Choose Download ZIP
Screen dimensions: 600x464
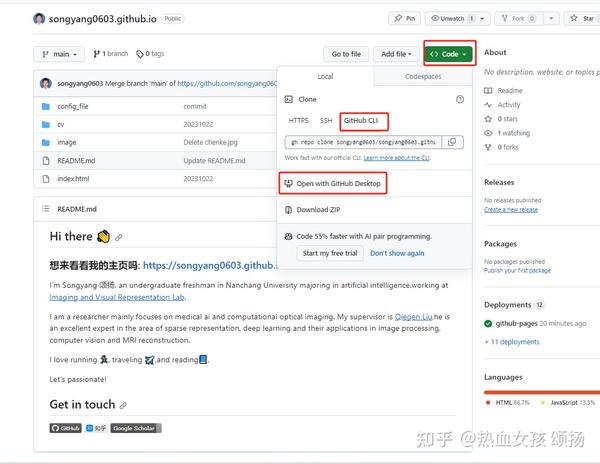click(x=318, y=210)
